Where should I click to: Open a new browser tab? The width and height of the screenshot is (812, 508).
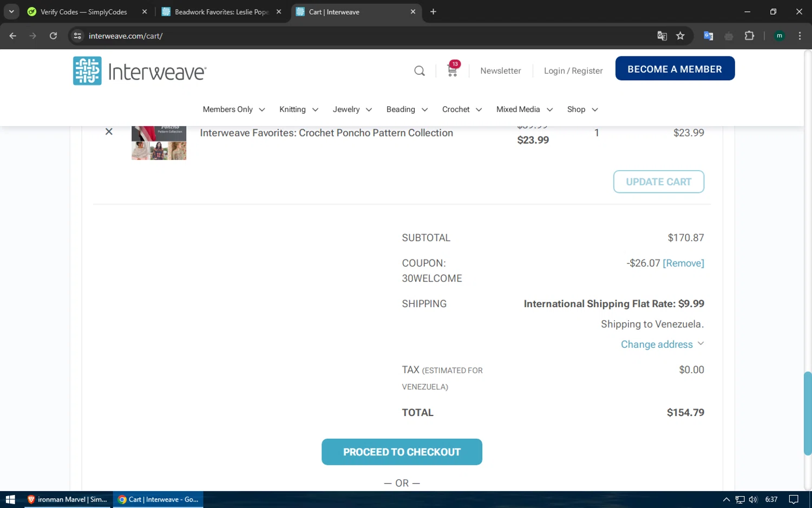coord(433,11)
